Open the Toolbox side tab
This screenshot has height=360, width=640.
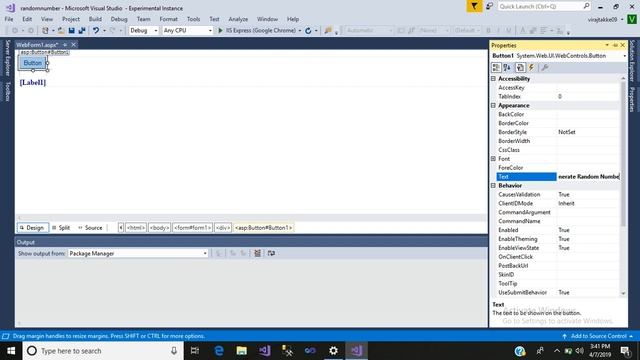point(7,91)
